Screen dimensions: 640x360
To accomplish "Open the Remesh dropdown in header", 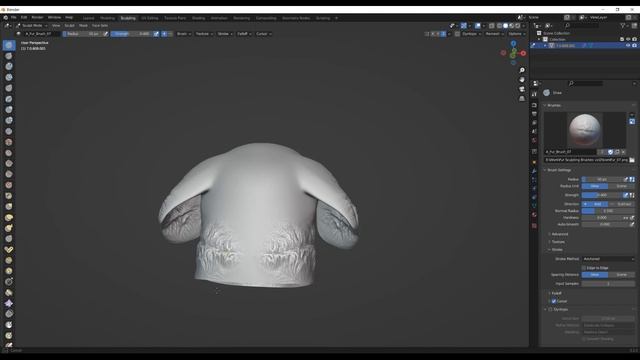I will tap(494, 34).
